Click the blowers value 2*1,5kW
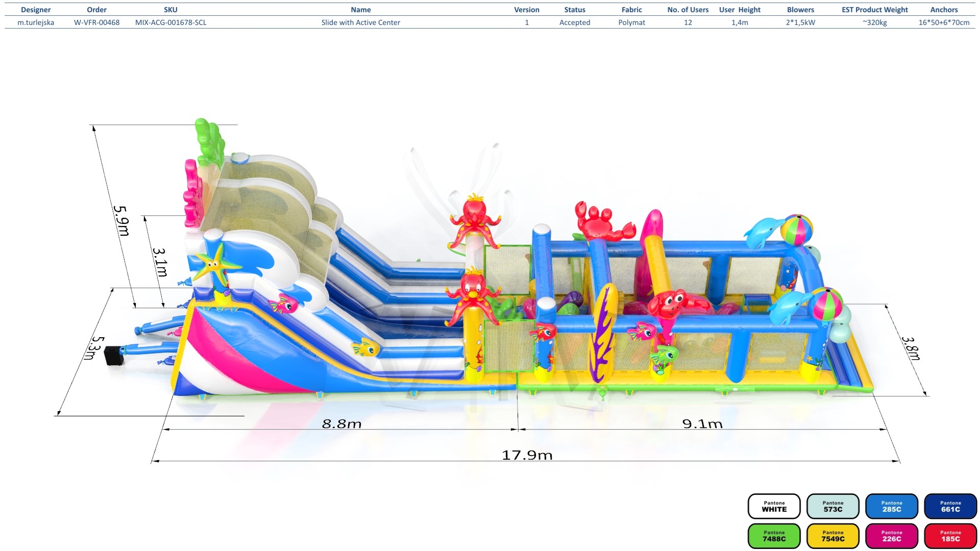This screenshot has width=980, height=551. coord(800,22)
